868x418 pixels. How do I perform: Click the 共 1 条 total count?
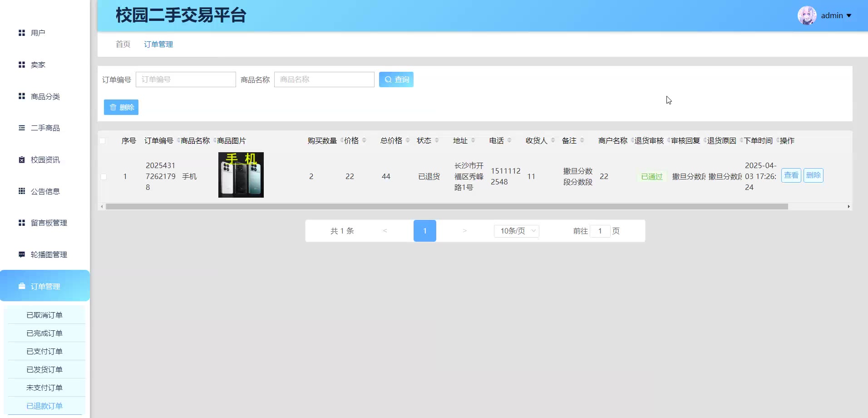click(342, 231)
